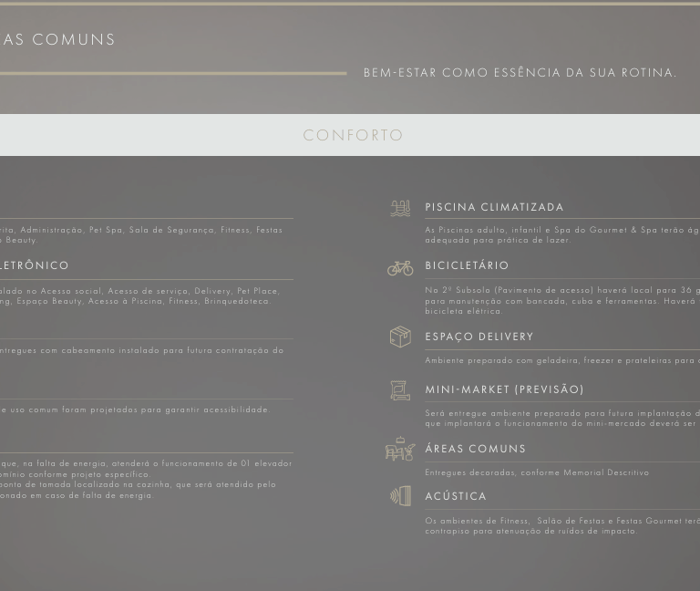Viewport: 700px width, 591px height.
Task: Select the Áreas Comuns feature heading
Action: (475, 449)
